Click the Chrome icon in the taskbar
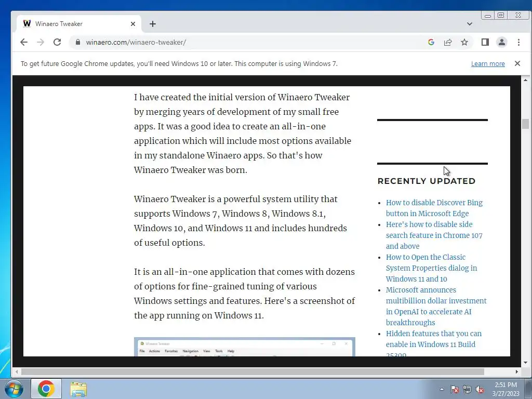The image size is (532, 399). 46,389
